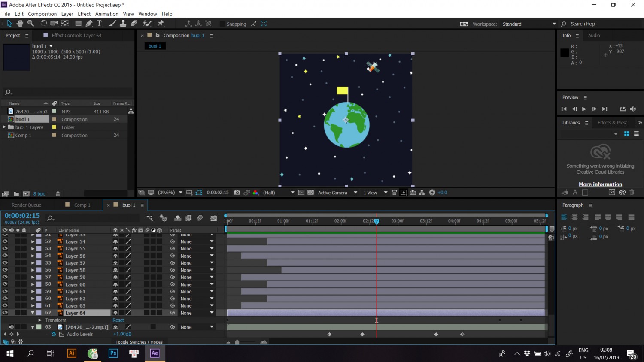This screenshot has height=362, width=644.
Task: Enable the Snapping checkbox
Action: (x=222, y=24)
